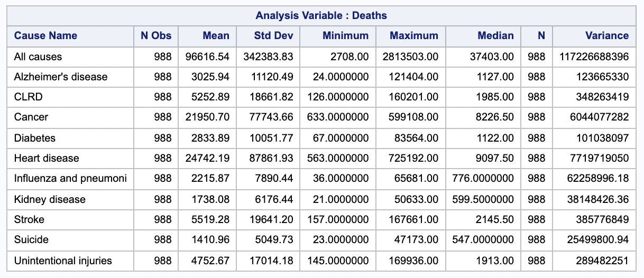Click the Alzheimer's mean value 3025.94
The width and height of the screenshot is (644, 278).
(x=210, y=77)
